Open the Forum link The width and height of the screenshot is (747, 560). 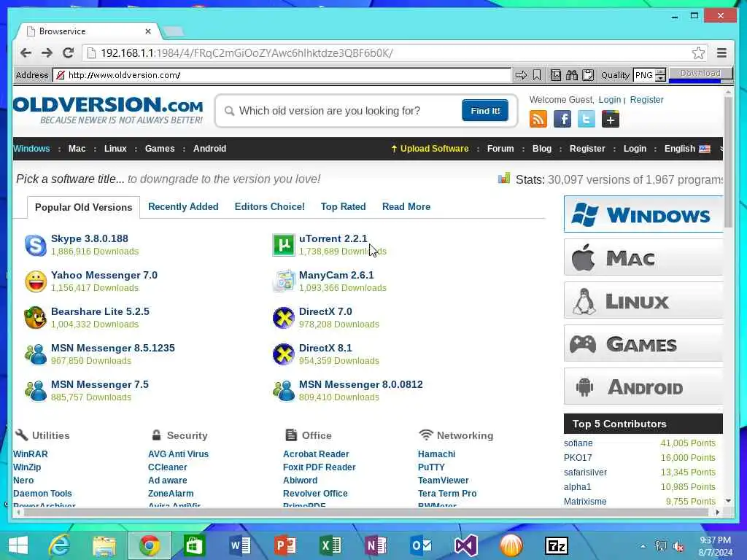click(500, 149)
